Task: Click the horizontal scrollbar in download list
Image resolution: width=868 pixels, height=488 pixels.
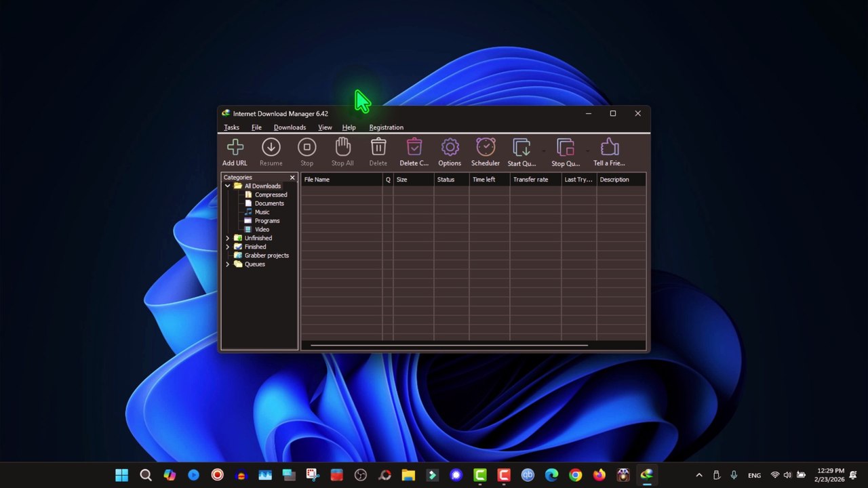Action: tap(448, 346)
